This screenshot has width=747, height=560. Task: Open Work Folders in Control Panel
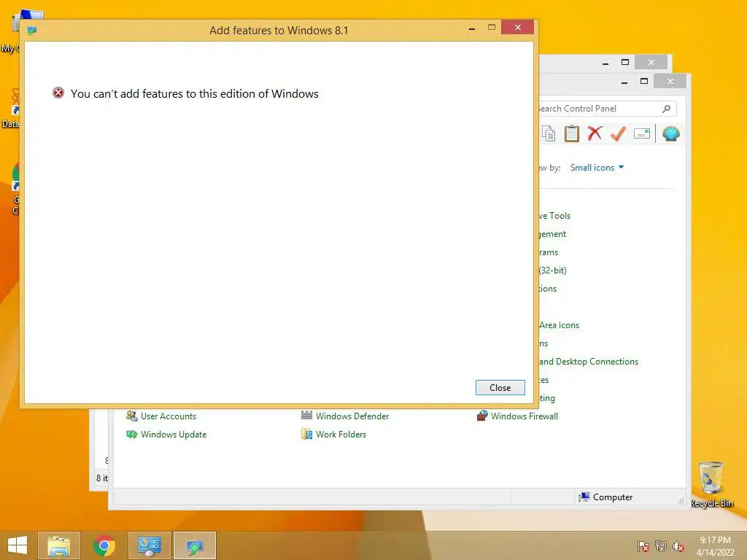[341, 435]
